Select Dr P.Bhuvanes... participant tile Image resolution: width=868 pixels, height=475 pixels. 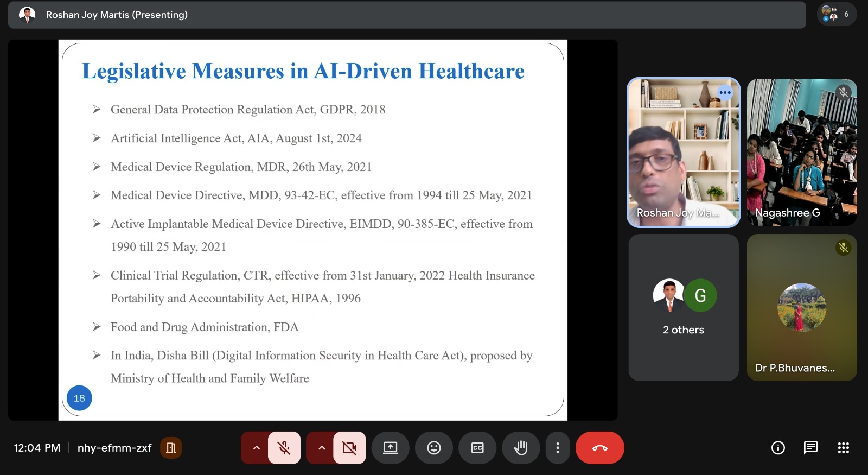point(801,307)
